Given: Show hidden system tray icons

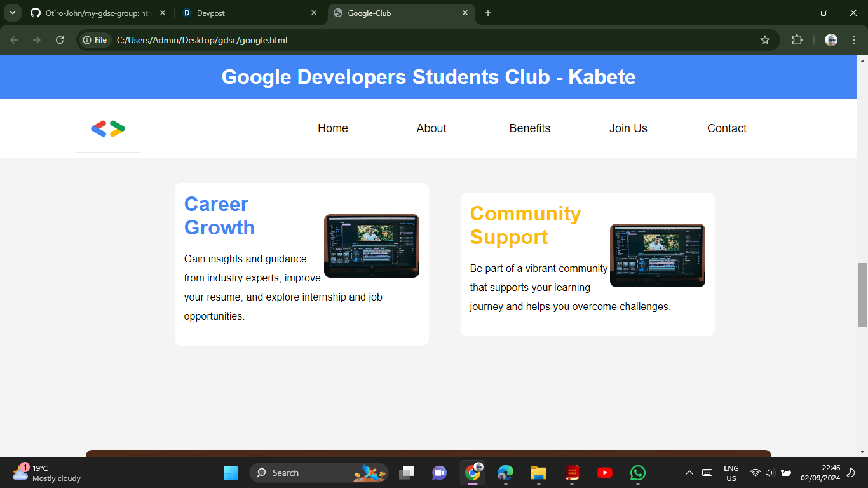Looking at the screenshot, I should (689, 473).
